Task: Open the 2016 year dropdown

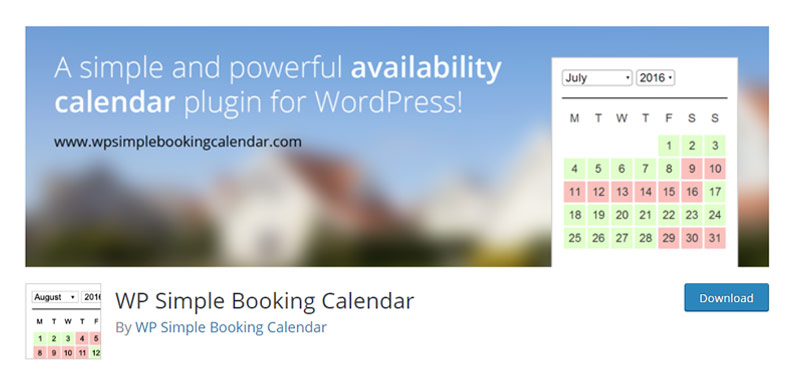Action: (x=656, y=78)
